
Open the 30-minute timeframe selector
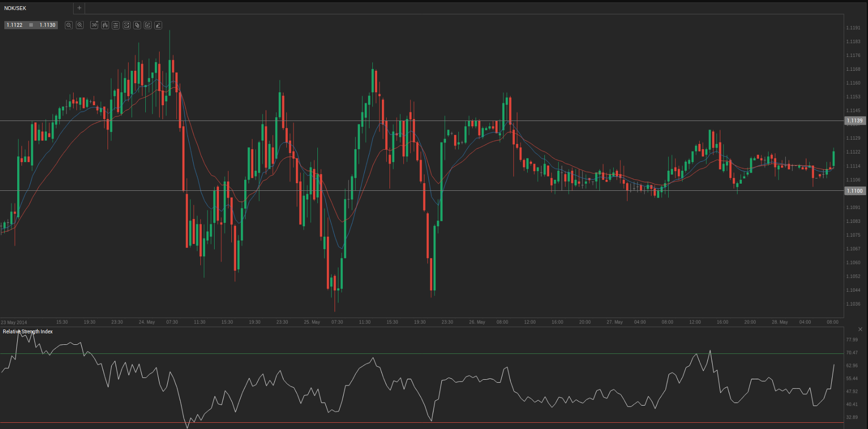(94, 25)
